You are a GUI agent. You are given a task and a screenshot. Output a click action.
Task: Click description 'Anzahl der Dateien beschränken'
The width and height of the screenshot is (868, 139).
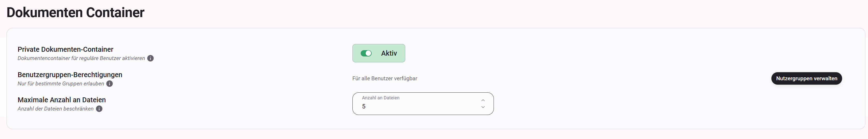(56, 109)
